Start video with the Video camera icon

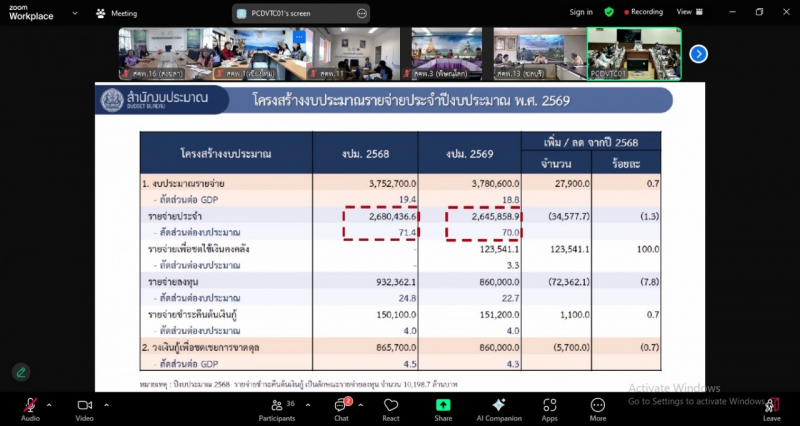pyautogui.click(x=85, y=405)
